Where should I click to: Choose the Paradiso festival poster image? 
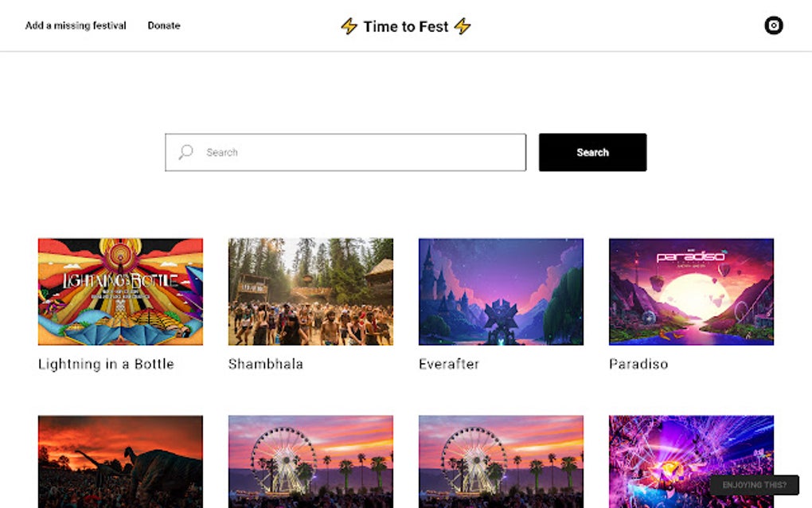coord(691,291)
